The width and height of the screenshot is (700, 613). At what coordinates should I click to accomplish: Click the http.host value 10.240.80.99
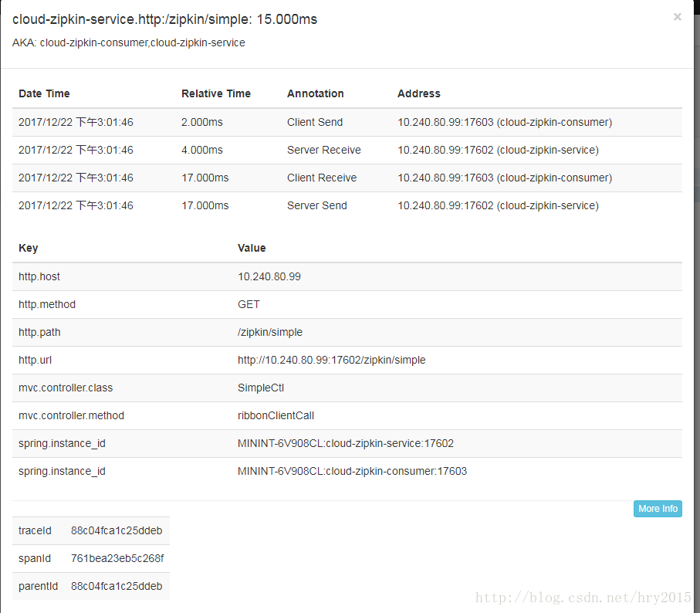click(x=269, y=276)
